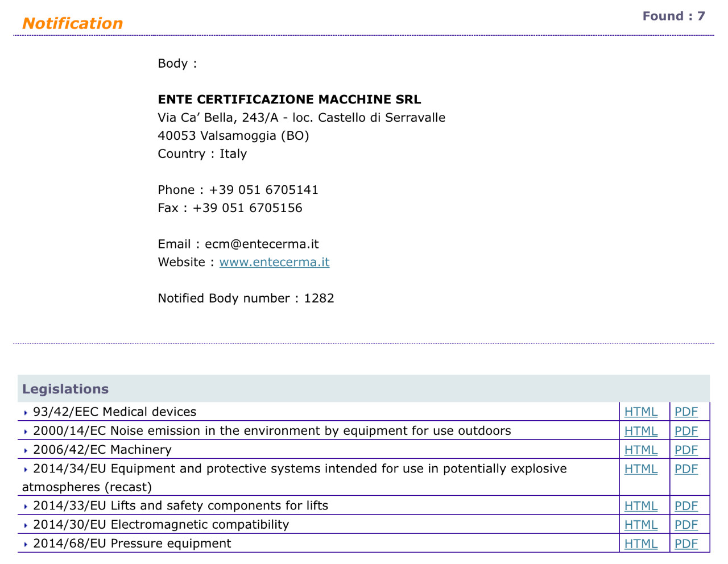Screen dimensions: 728x564
Task: View HTML for 2006/42/EC Machinery
Action: [640, 450]
